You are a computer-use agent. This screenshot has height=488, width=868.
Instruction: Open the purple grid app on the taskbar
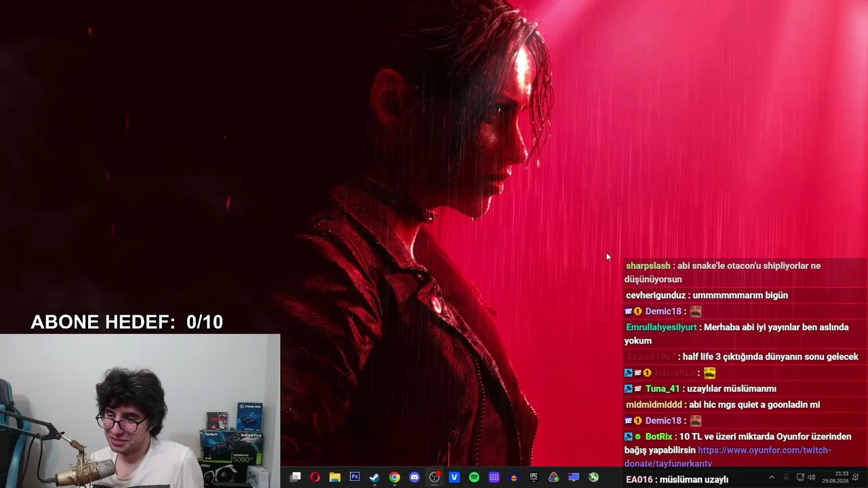[x=494, y=477]
